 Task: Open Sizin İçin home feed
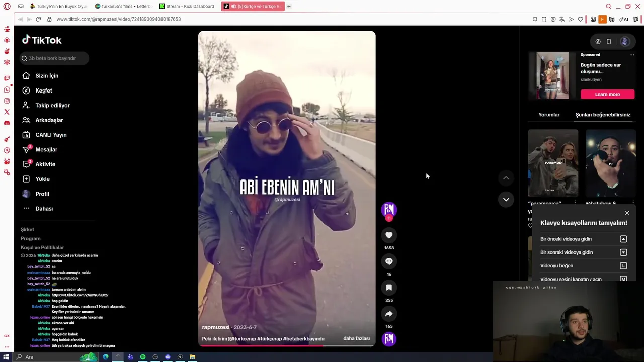(40, 76)
